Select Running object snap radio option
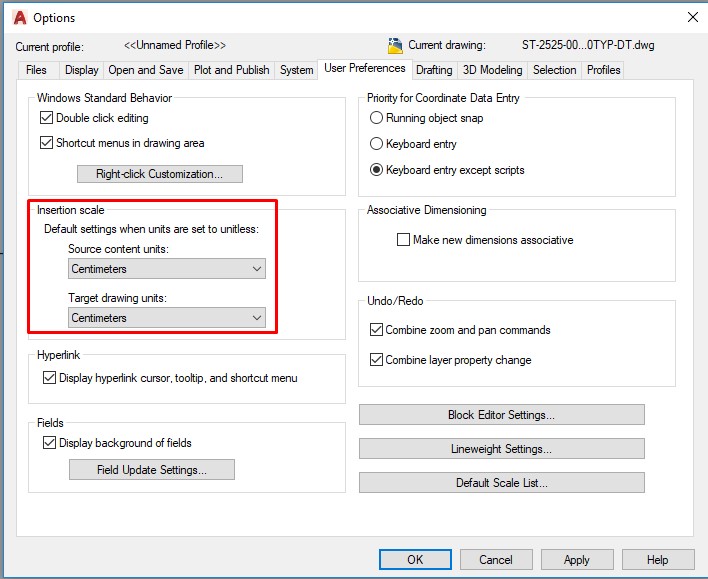Screen dimensions: 708x579 377,118
